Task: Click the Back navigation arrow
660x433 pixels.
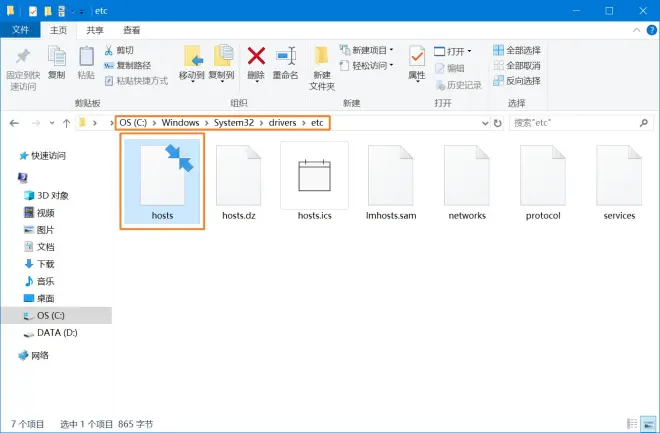Action: click(x=14, y=123)
